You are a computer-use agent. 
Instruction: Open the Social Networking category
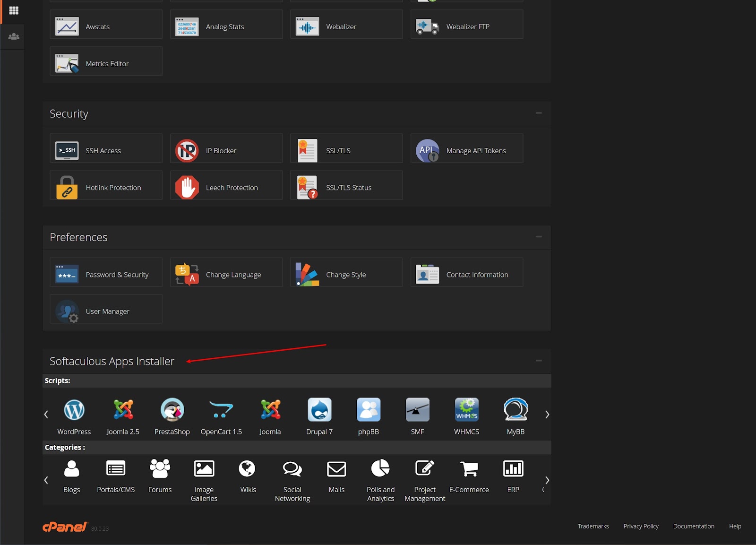pyautogui.click(x=292, y=480)
